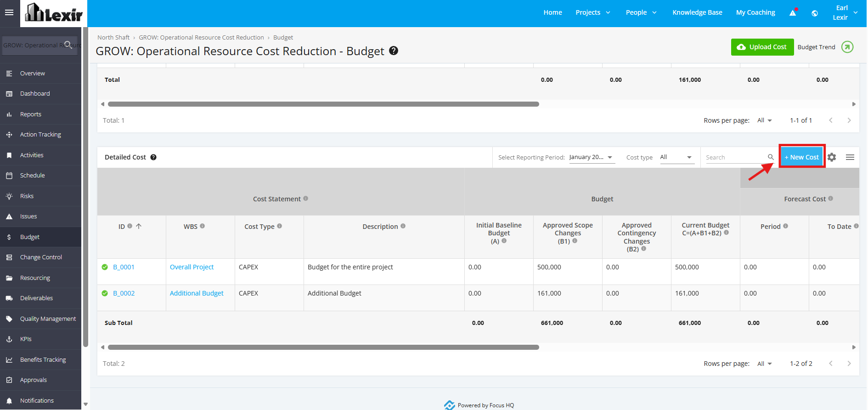Screen dimensions: 868x410
Task: Click the + New Cost button
Action: click(802, 157)
